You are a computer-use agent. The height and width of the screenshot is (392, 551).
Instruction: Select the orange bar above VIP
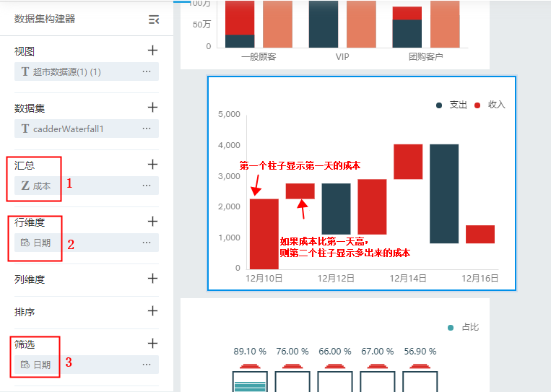coord(361,25)
